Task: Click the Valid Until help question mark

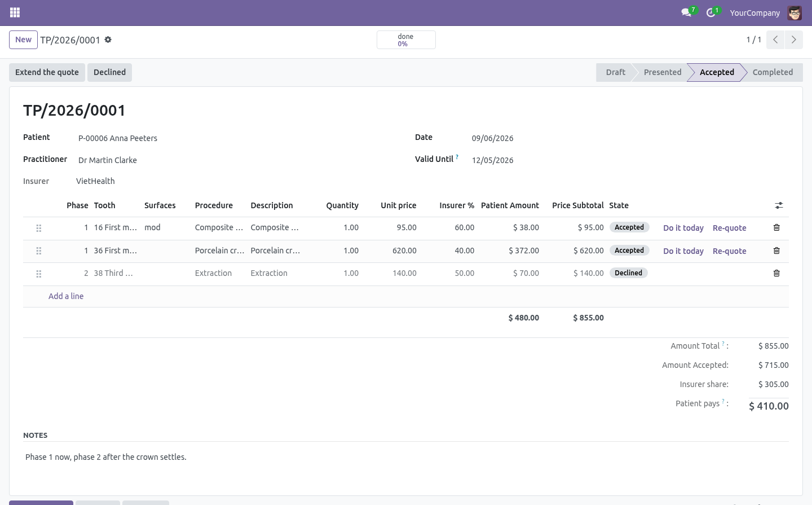Action: 457,157
